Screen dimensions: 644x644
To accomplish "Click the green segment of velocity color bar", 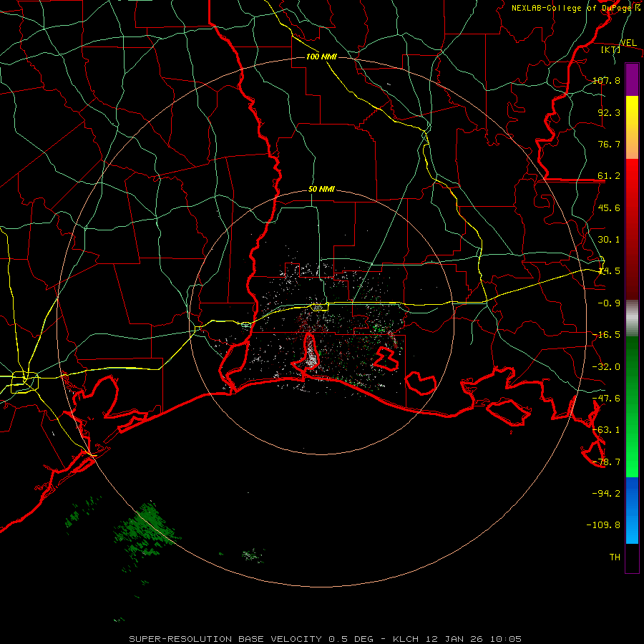I will click(632, 406).
